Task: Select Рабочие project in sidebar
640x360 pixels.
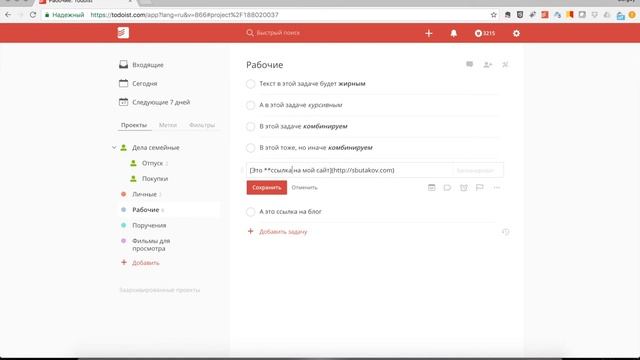Action: (146, 210)
